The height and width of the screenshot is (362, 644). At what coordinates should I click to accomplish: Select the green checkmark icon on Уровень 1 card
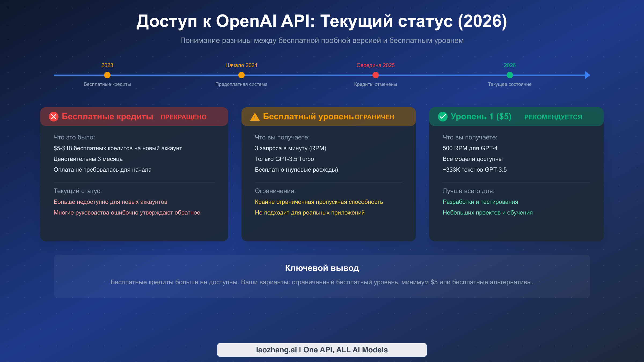click(442, 117)
